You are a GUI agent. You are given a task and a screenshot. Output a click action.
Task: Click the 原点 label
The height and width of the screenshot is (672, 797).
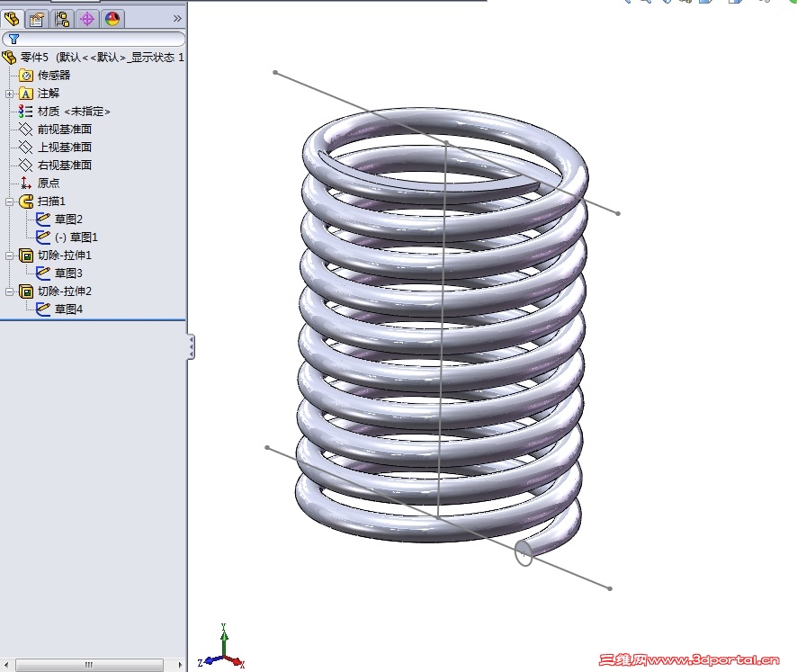[49, 183]
